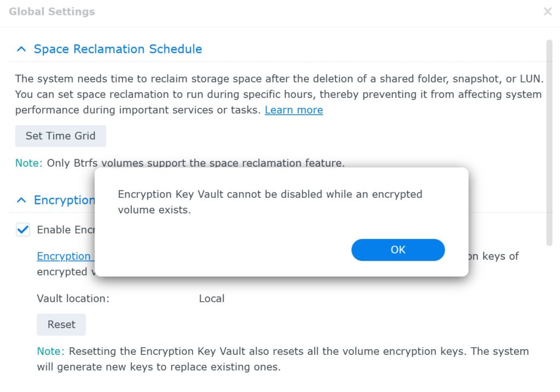Dismiss the warning by clicking OK
This screenshot has height=392, width=560.
point(398,249)
